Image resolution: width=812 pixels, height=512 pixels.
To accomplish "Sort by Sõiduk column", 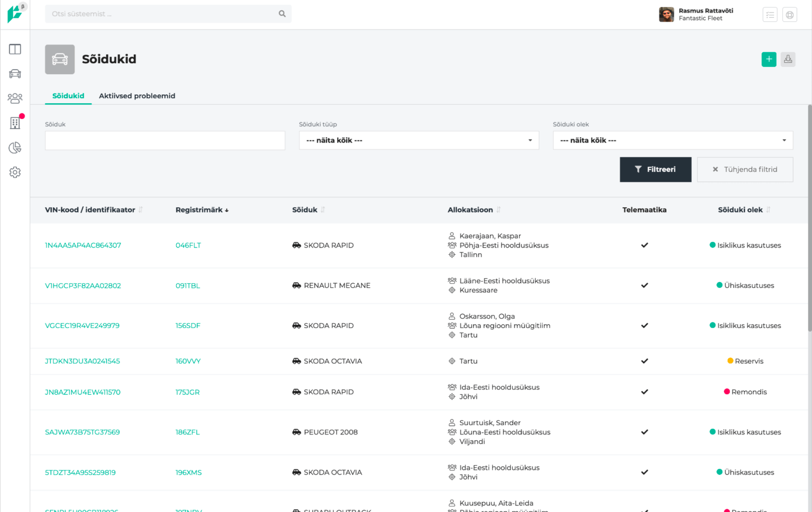I will click(x=309, y=209).
